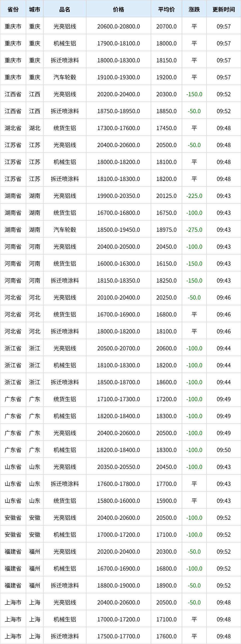Image resolution: width=241 pixels, height=644 pixels.
Task: Click the 价格 column header
Action: pyautogui.click(x=119, y=9)
